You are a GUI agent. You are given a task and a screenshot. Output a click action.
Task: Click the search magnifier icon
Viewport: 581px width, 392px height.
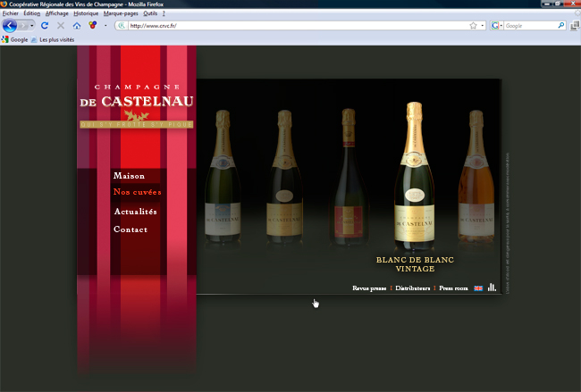click(x=561, y=25)
